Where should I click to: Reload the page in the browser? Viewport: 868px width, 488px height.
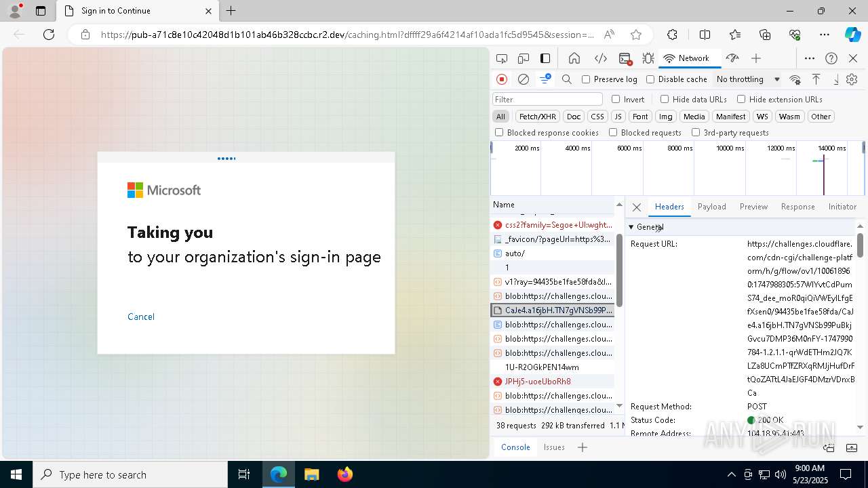[49, 35]
